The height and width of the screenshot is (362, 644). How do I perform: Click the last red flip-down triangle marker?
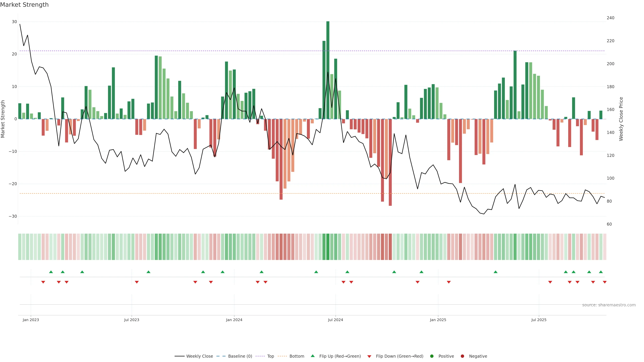[x=604, y=282]
